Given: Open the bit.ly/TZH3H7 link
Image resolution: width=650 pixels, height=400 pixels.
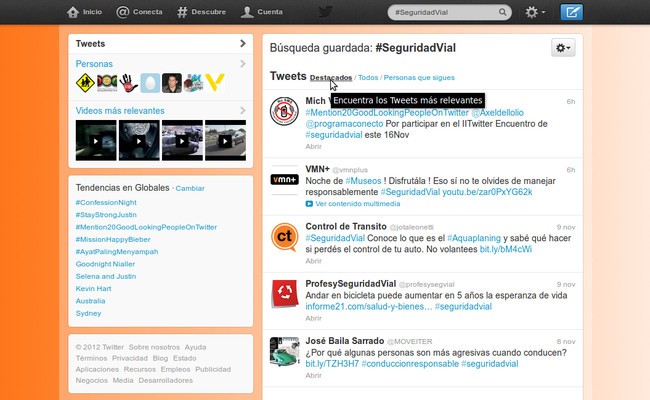Looking at the screenshot, I should pyautogui.click(x=332, y=364).
